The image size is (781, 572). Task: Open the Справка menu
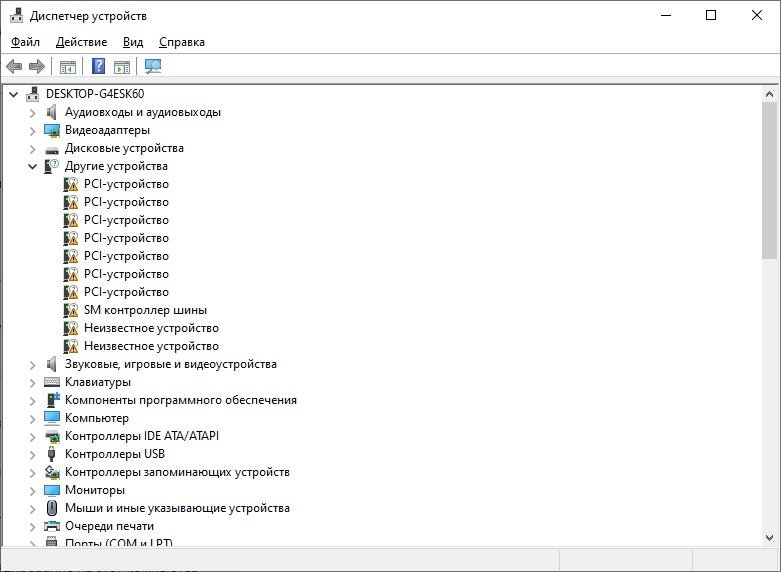(x=182, y=42)
